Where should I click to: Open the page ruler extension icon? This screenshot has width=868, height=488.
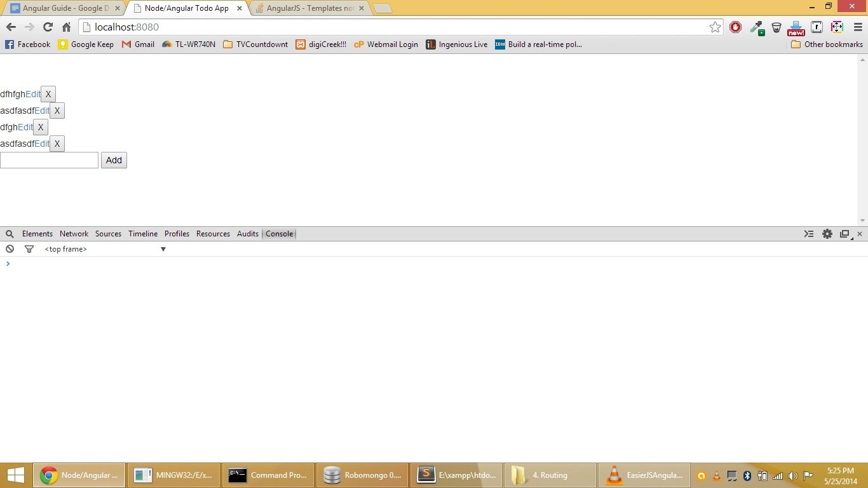817,27
